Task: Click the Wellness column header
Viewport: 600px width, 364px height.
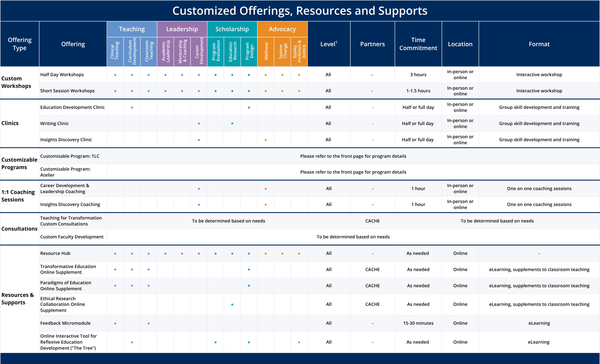Action: [x=265, y=52]
